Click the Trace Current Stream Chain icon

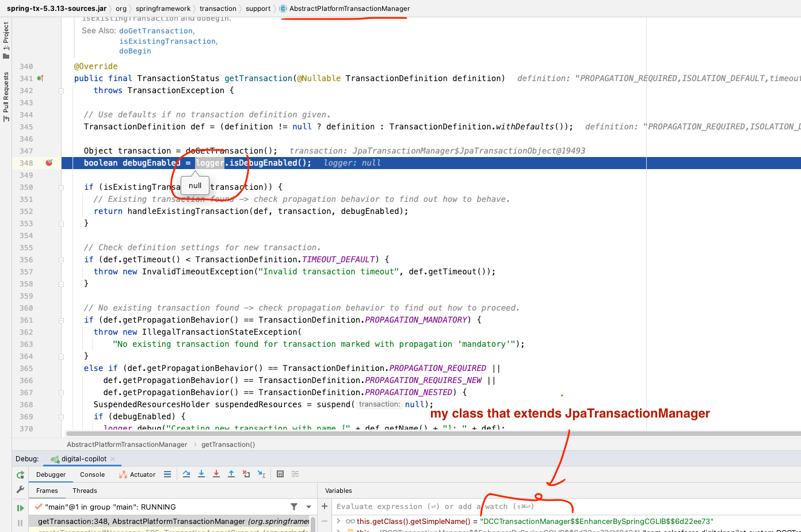click(x=295, y=474)
